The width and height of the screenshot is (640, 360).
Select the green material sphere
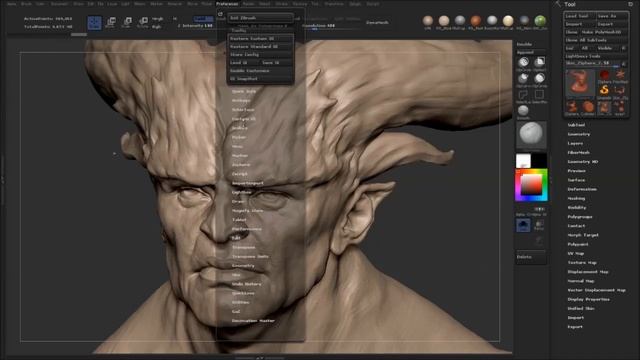[540, 20]
